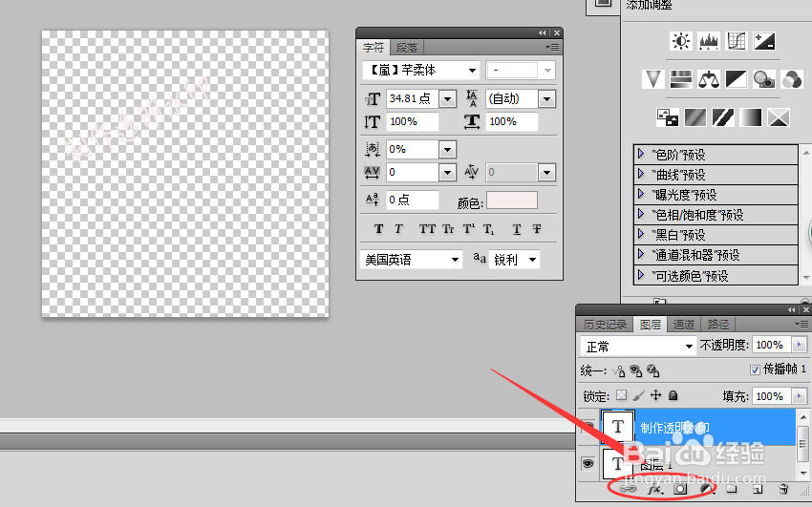Add a Selective Color adjustment (X icon)
This screenshot has width=812, height=507.
[779, 118]
